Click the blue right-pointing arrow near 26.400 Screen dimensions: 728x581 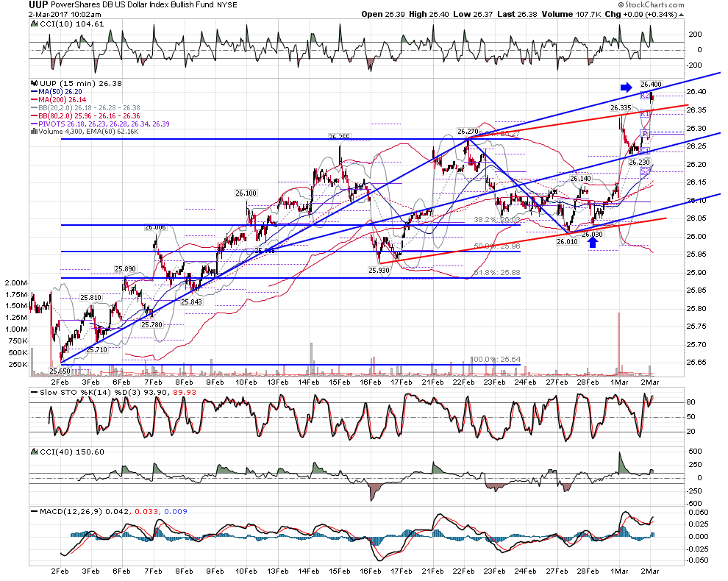tap(627, 87)
